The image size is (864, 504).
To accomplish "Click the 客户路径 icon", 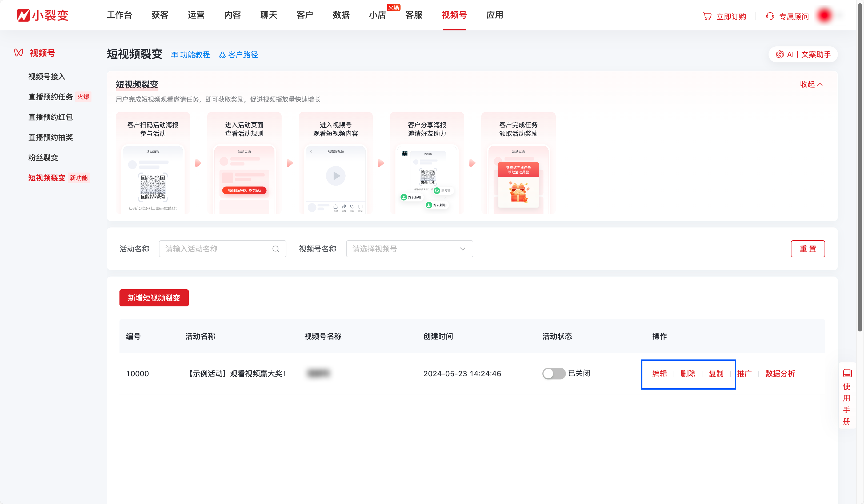I will pos(222,54).
